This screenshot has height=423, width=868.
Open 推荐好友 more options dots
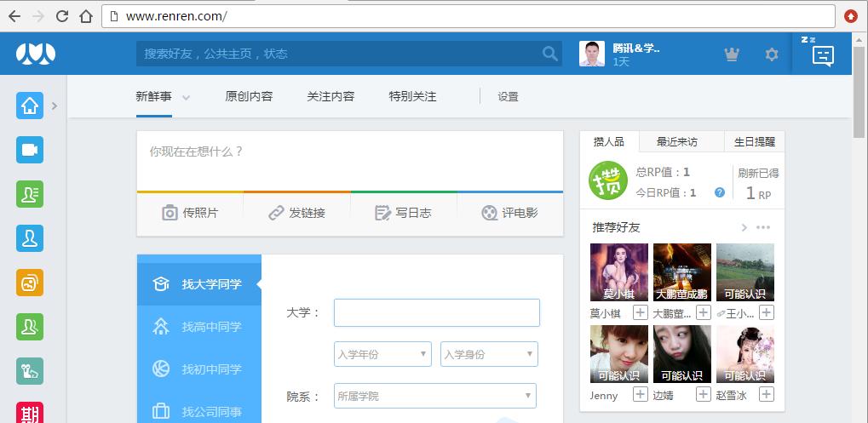(x=763, y=227)
